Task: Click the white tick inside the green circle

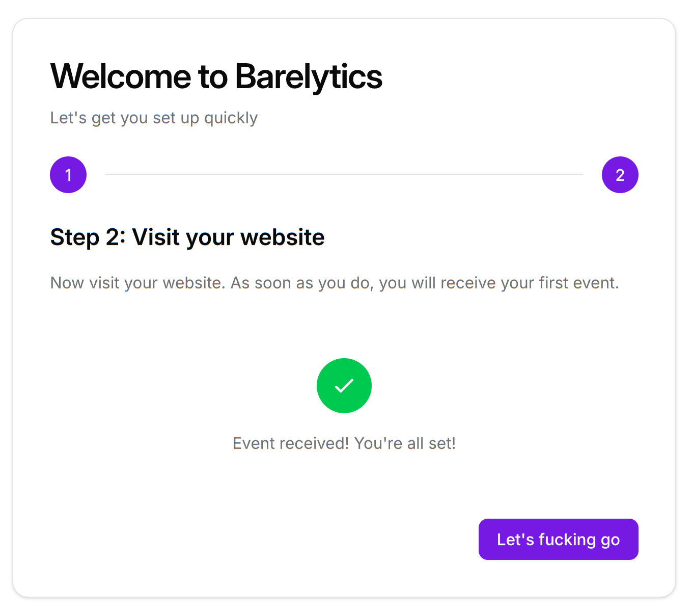Action: 344,386
